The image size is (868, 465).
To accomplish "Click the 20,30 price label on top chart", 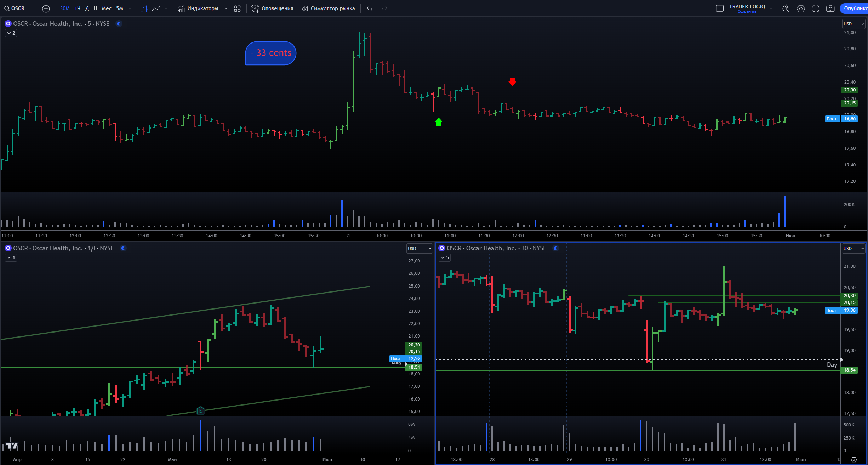I will (850, 90).
